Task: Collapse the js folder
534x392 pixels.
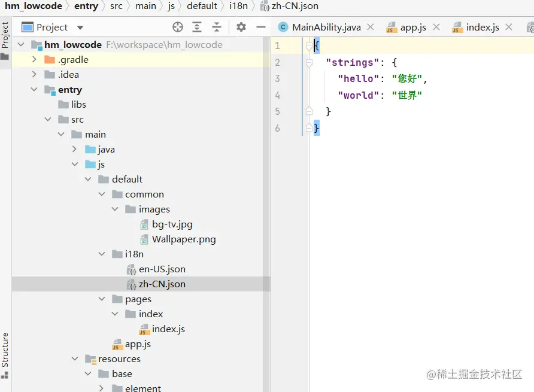Action: pyautogui.click(x=75, y=164)
